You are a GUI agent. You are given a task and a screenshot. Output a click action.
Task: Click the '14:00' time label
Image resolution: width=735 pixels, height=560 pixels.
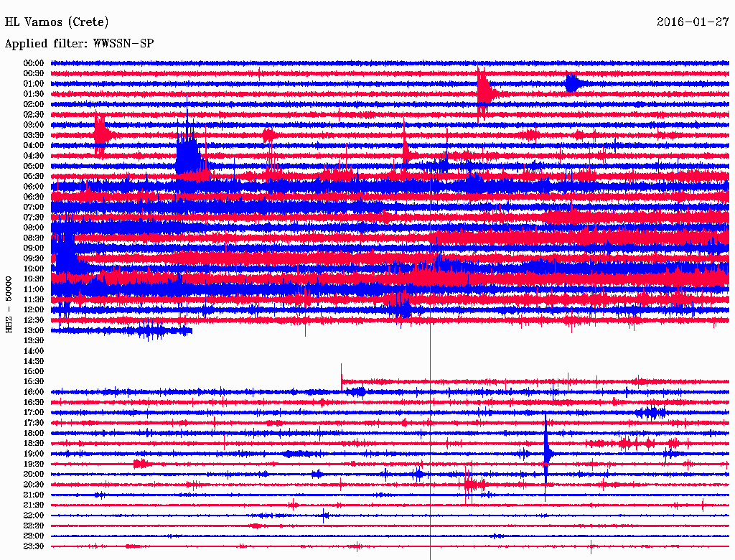coord(34,351)
